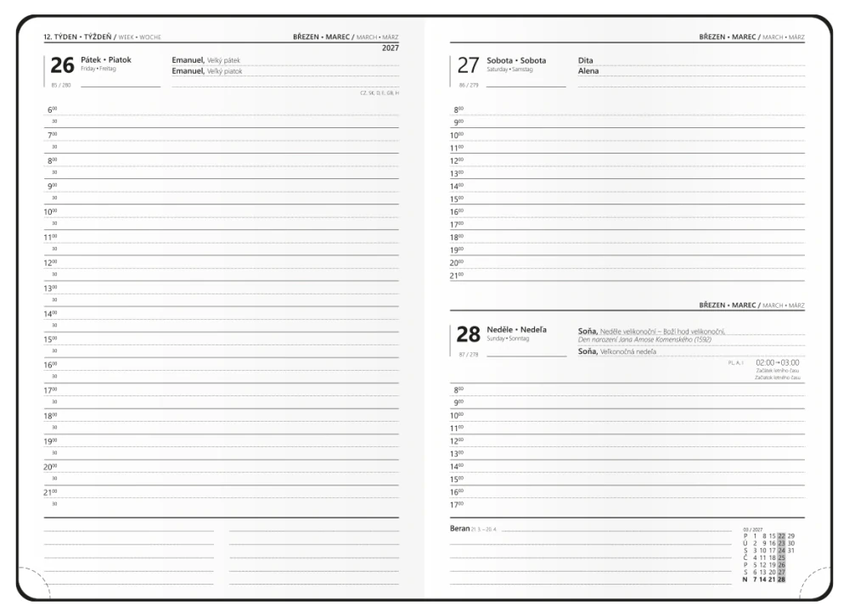The image size is (849, 616).
Task: Click day 28 in the mini calendar
Action: tap(781, 580)
